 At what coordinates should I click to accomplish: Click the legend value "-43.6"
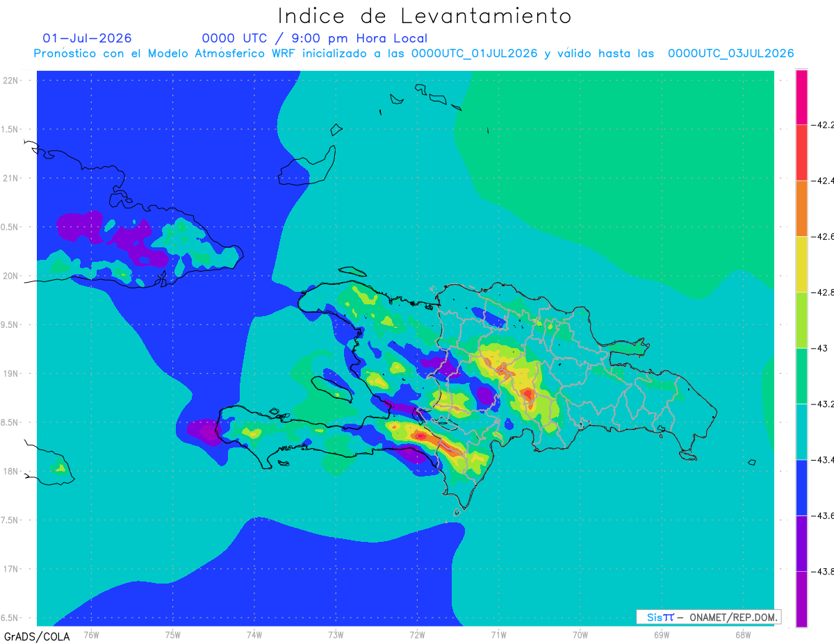[x=824, y=515]
